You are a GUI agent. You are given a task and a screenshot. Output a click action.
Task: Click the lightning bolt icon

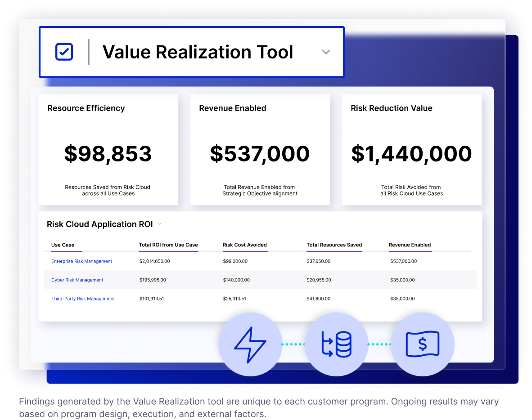(250, 344)
